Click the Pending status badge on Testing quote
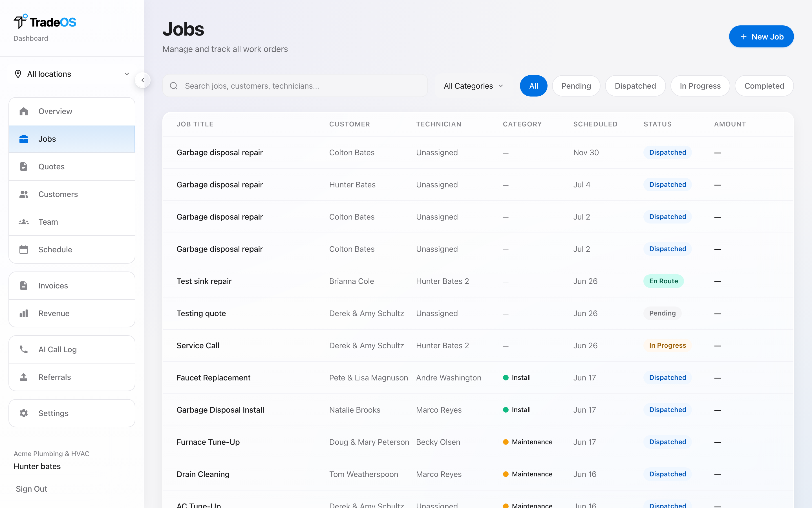 coord(662,313)
